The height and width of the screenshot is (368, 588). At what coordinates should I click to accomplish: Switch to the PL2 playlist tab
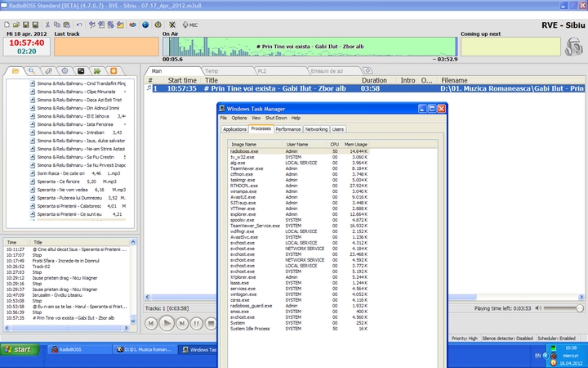click(280, 71)
